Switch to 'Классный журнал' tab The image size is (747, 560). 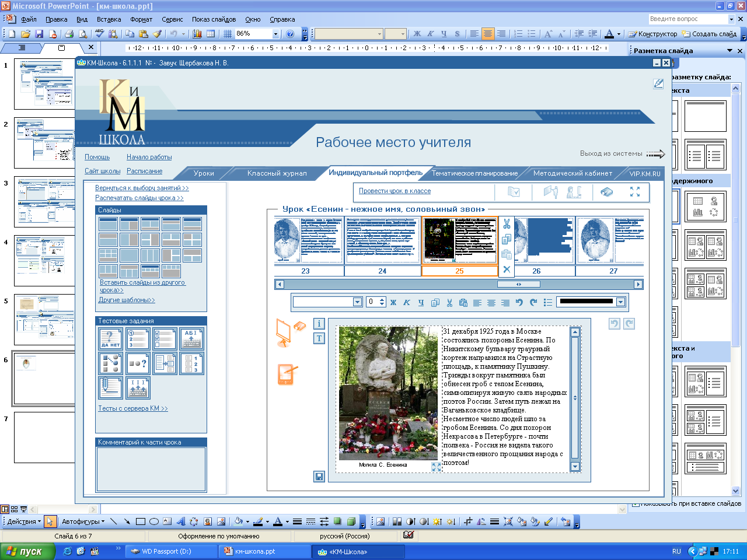tap(277, 173)
